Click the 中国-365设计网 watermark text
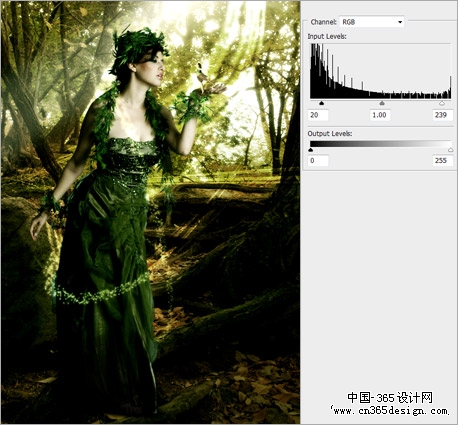458x425 pixels. tap(390, 397)
